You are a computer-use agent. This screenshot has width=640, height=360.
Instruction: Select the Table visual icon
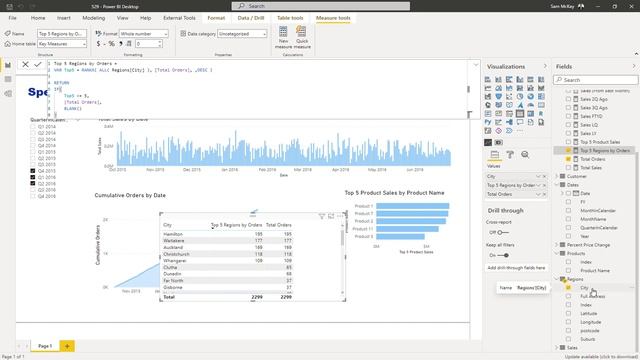(x=520, y=113)
